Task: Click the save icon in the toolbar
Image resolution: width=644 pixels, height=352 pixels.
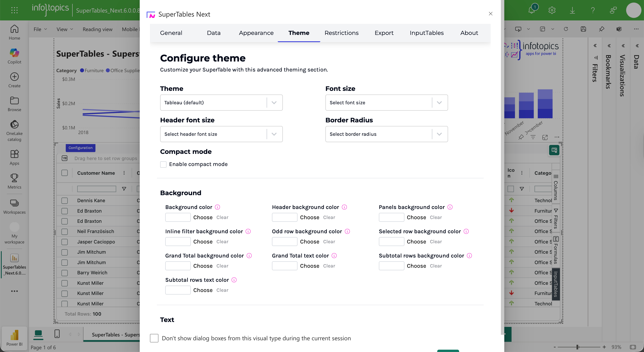Action: (583, 29)
